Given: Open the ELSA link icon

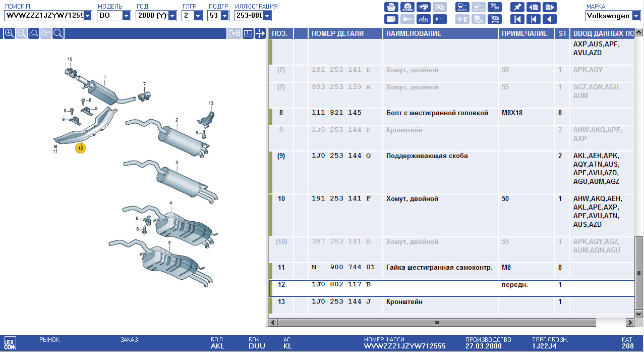Looking at the screenshot, I should 462,7.
